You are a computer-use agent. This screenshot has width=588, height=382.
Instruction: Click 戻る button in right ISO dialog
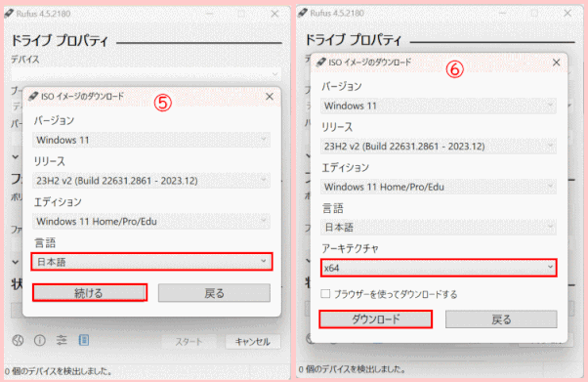pyautogui.click(x=501, y=319)
